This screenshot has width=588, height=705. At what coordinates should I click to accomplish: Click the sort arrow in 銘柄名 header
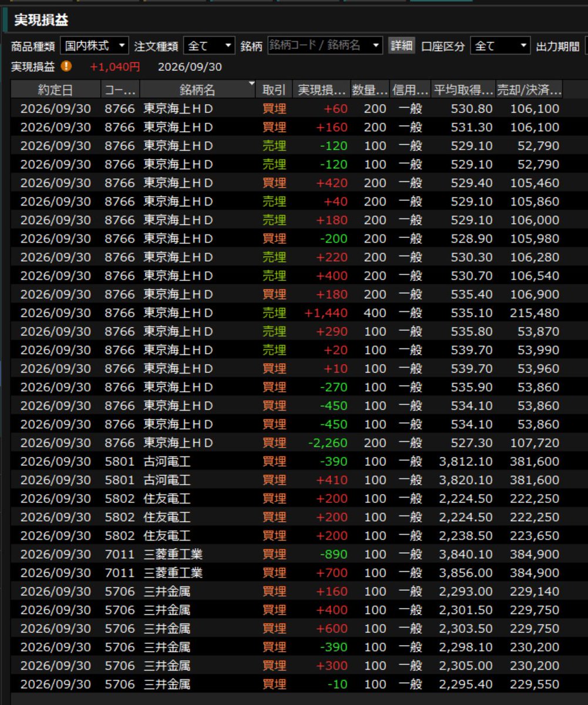251,84
